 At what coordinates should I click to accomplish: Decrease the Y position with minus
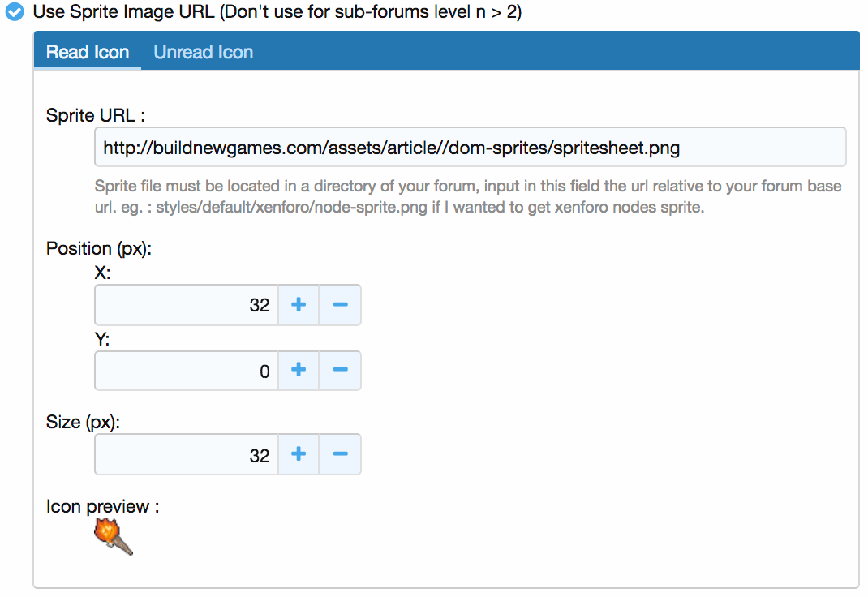point(341,371)
